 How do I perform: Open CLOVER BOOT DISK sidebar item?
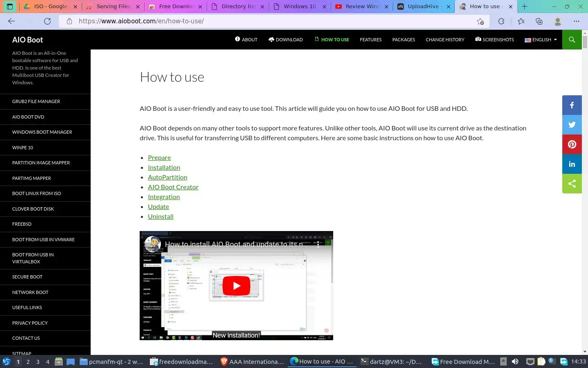45,209
